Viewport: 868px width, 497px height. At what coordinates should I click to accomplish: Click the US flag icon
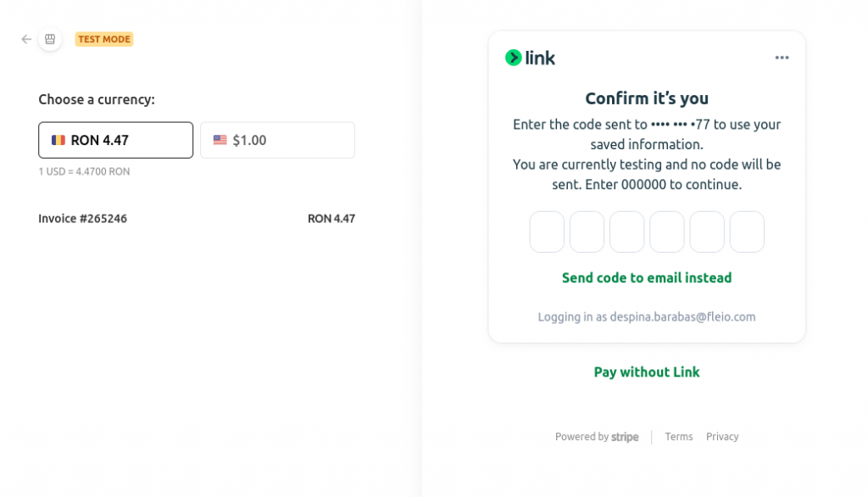[220, 140]
